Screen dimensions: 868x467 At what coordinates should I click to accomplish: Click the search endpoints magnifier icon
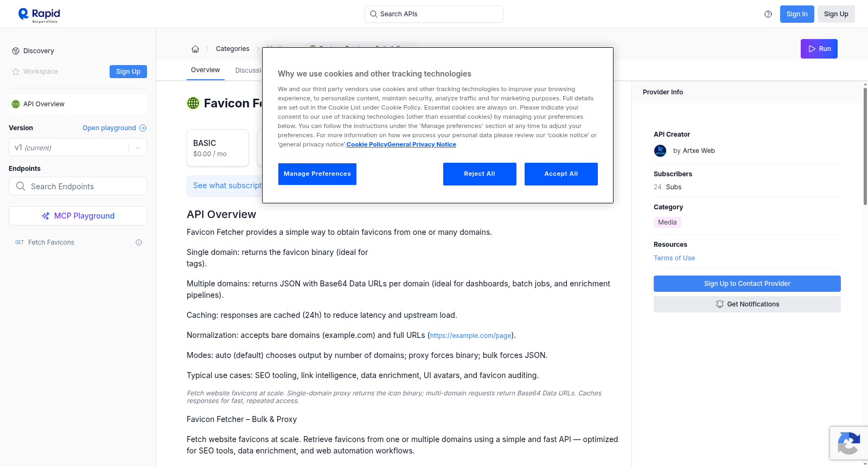(x=21, y=186)
